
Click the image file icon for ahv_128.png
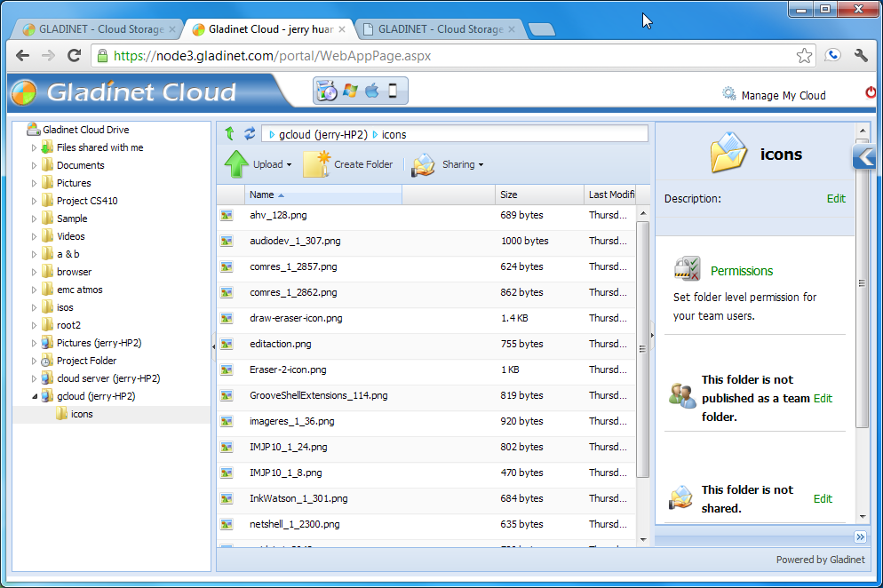click(227, 215)
